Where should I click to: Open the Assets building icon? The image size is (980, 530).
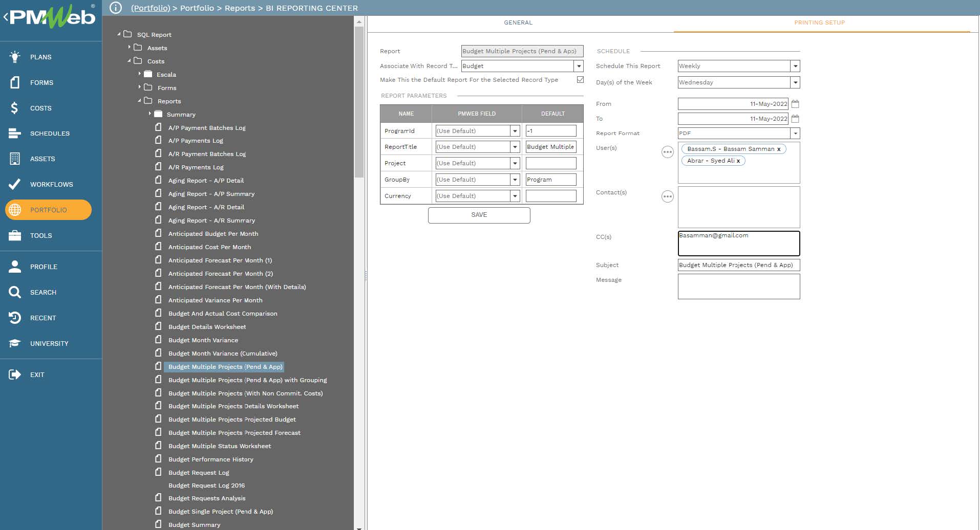(15, 159)
